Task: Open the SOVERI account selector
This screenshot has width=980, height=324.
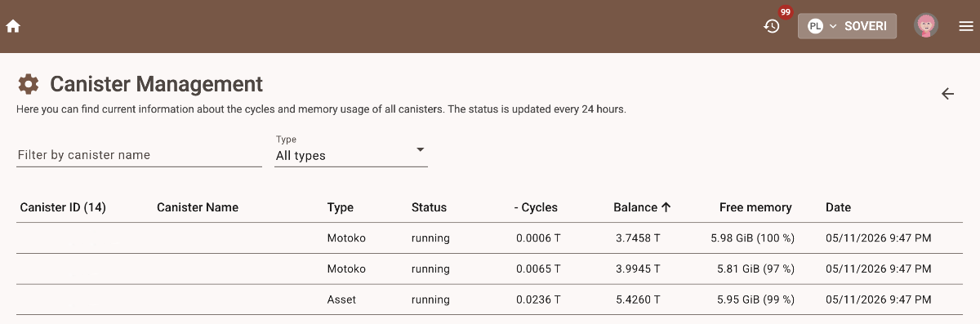Action: click(x=847, y=26)
